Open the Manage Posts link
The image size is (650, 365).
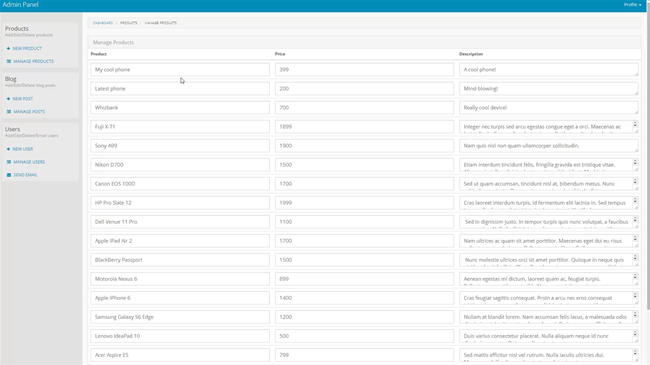tap(29, 112)
